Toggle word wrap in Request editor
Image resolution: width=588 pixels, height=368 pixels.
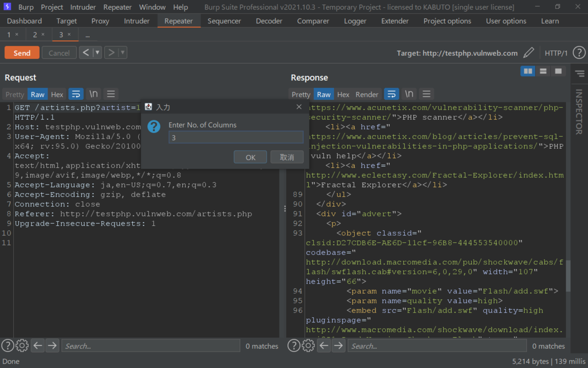[x=76, y=94]
